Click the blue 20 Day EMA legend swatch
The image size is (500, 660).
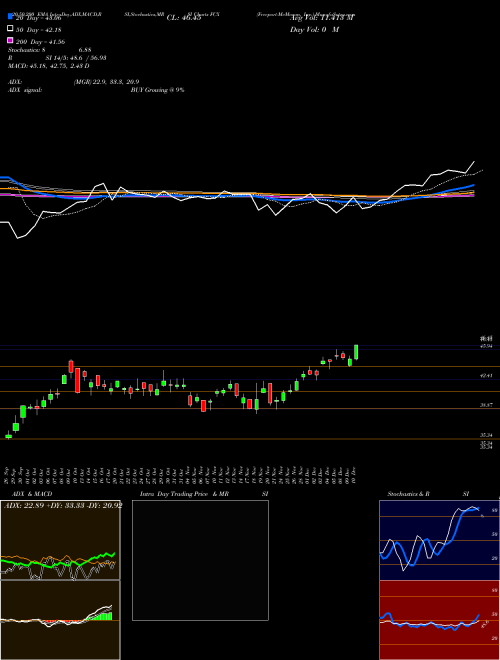[x=10, y=16]
